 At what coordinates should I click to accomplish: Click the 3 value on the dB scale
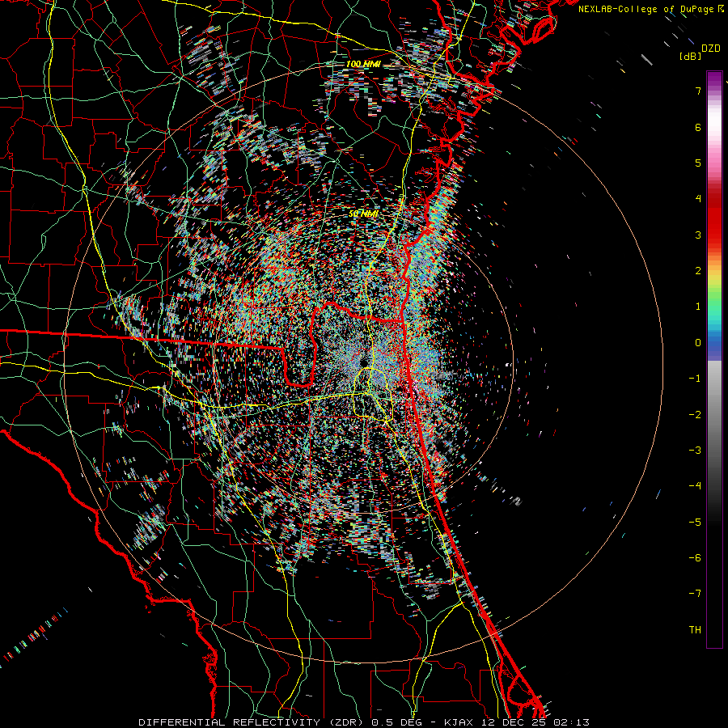tap(698, 235)
